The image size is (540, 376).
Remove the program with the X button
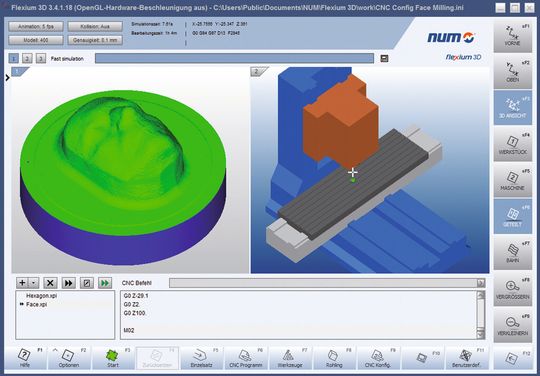pos(50,283)
